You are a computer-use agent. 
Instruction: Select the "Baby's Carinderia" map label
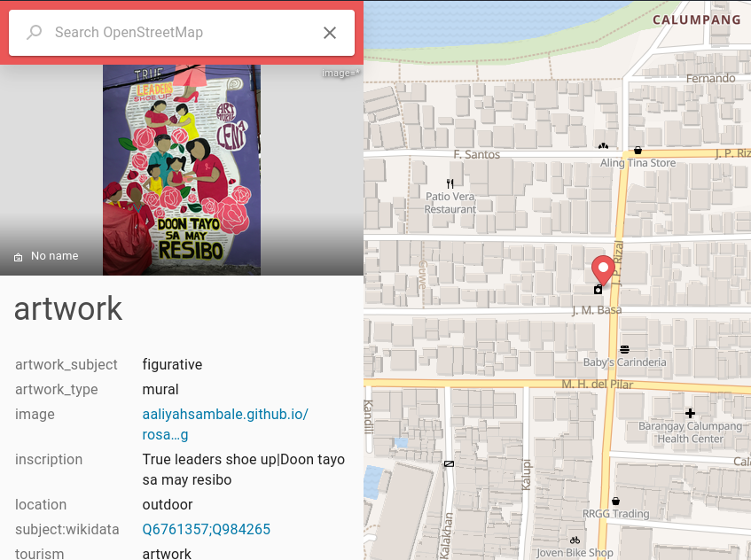pyautogui.click(x=624, y=362)
